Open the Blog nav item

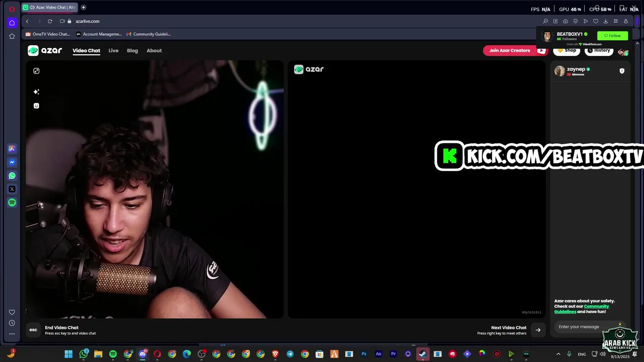(132, 50)
